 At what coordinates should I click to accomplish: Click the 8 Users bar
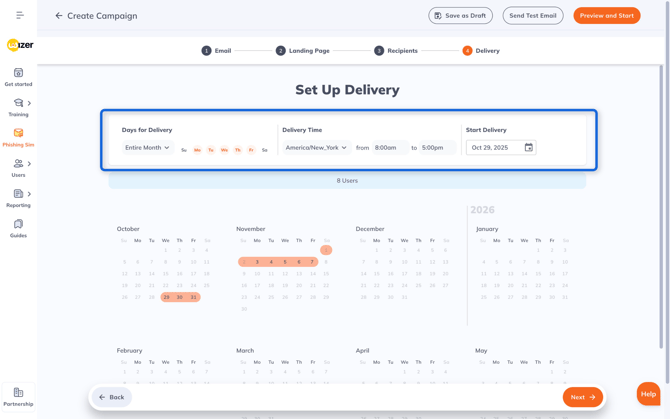pyautogui.click(x=347, y=181)
